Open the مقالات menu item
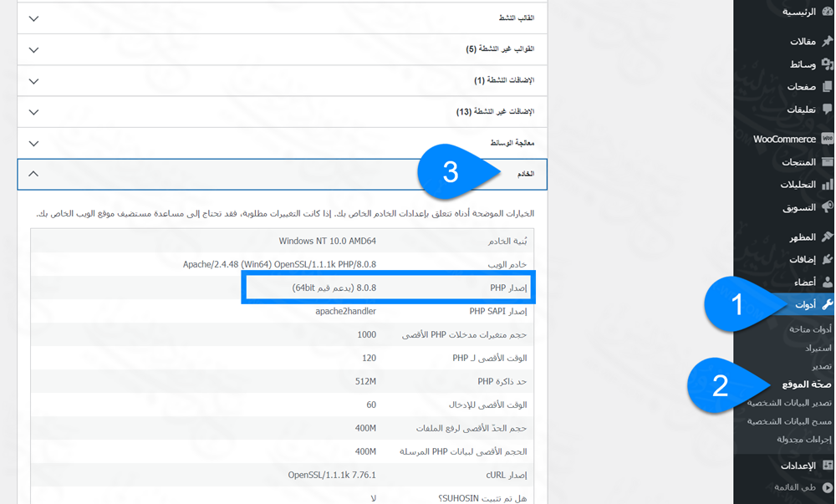The image size is (836, 504). (x=803, y=41)
